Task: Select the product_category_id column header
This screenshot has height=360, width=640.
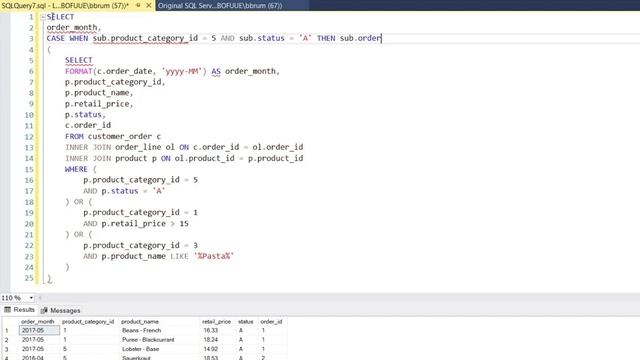Action: click(89, 322)
